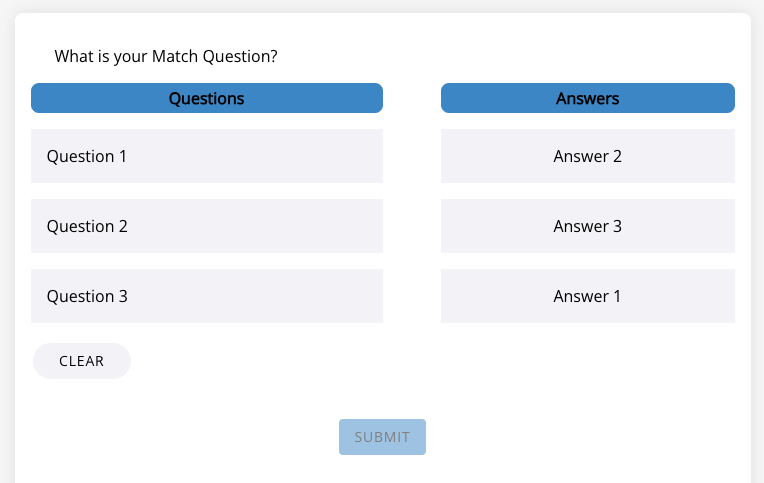Image resolution: width=764 pixels, height=483 pixels.
Task: Click the blue Answers column header
Action: tap(587, 98)
